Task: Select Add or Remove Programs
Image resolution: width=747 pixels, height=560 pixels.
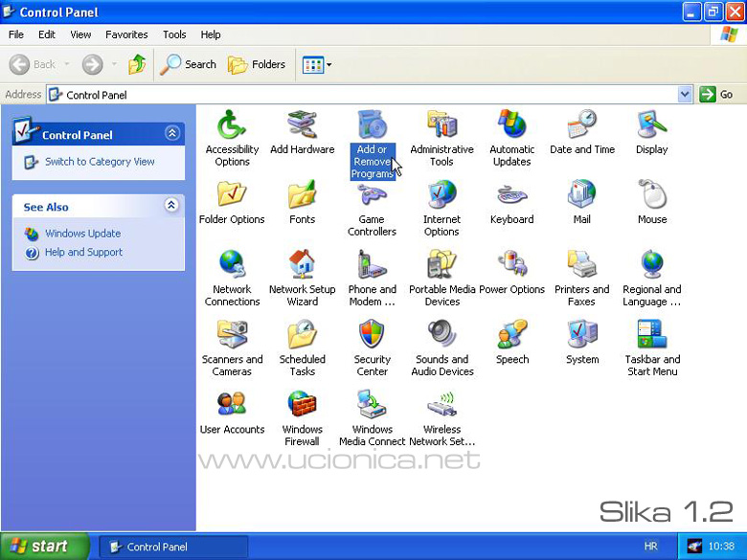Action: [x=373, y=145]
